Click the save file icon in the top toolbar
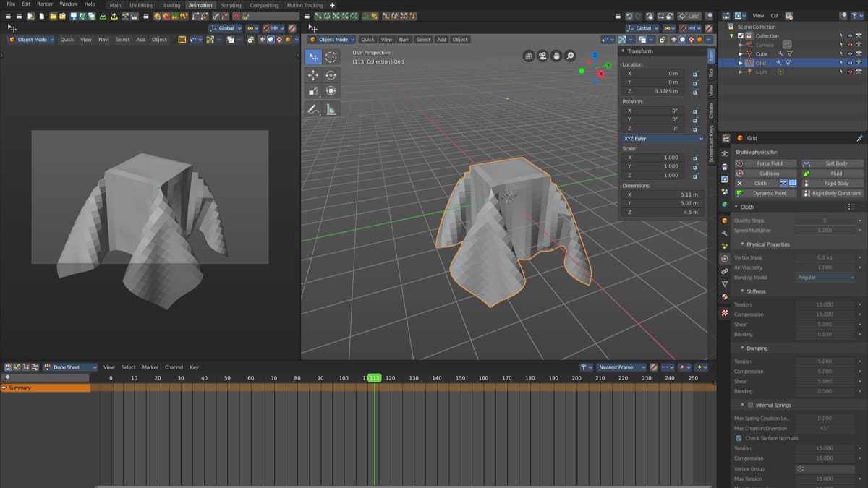Viewport: 868px width, 488px height. coord(73,16)
